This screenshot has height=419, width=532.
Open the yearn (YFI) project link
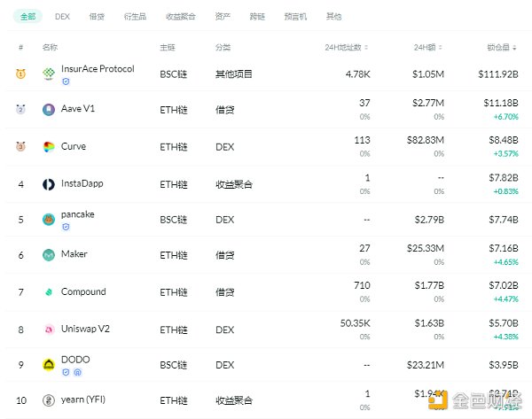click(85, 400)
